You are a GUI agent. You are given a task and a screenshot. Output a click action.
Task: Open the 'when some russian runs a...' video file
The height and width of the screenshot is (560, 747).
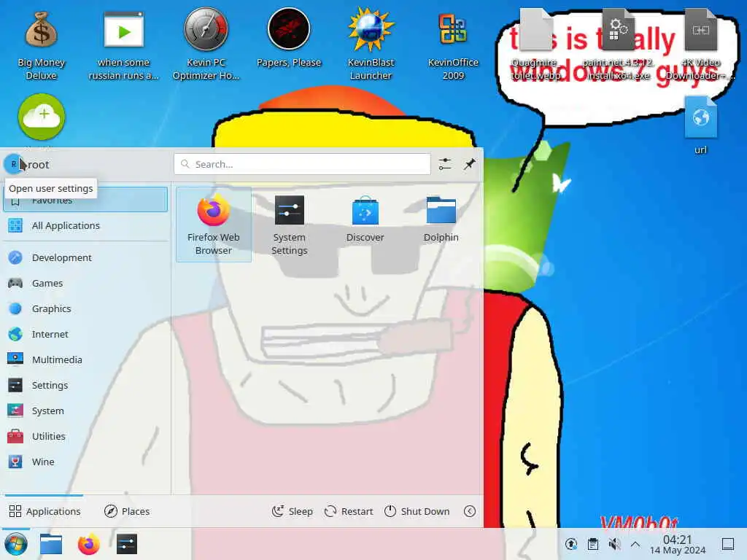pos(123,45)
